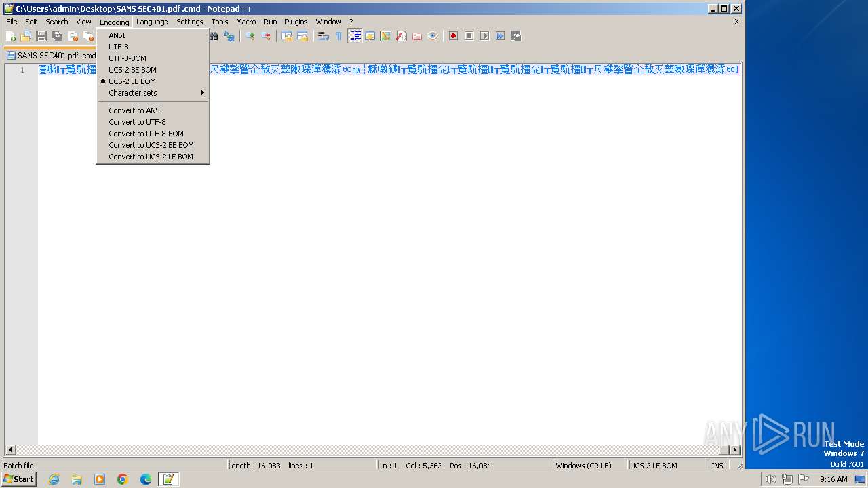Click horizontal scrollbar left arrow
Screen dimensions: 868x488
(x=10, y=450)
